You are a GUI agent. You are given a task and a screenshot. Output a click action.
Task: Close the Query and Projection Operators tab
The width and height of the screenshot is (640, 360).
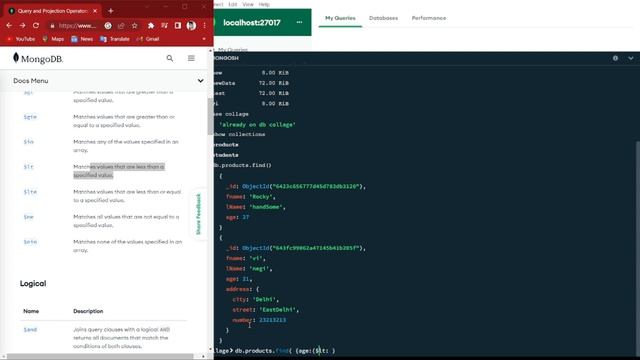[95, 11]
